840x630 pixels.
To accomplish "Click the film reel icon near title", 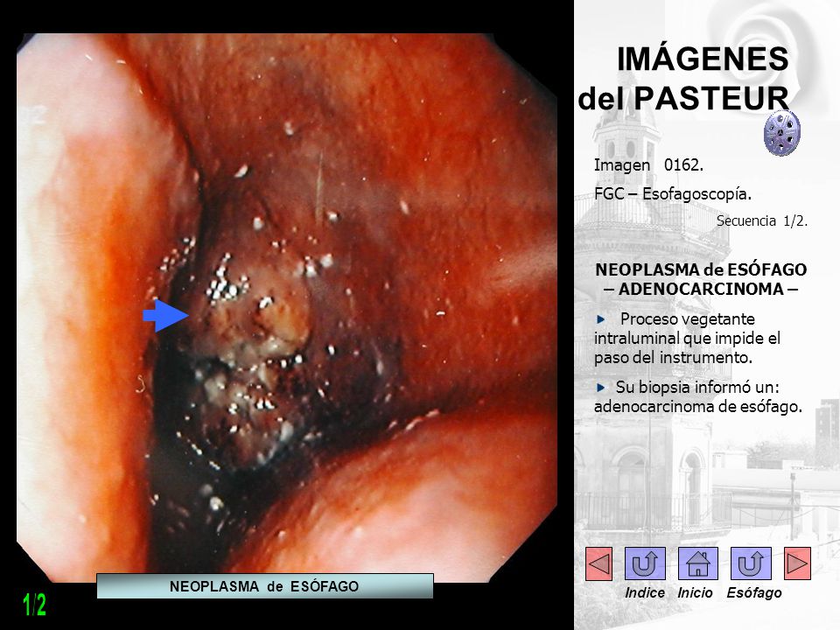I will click(782, 133).
